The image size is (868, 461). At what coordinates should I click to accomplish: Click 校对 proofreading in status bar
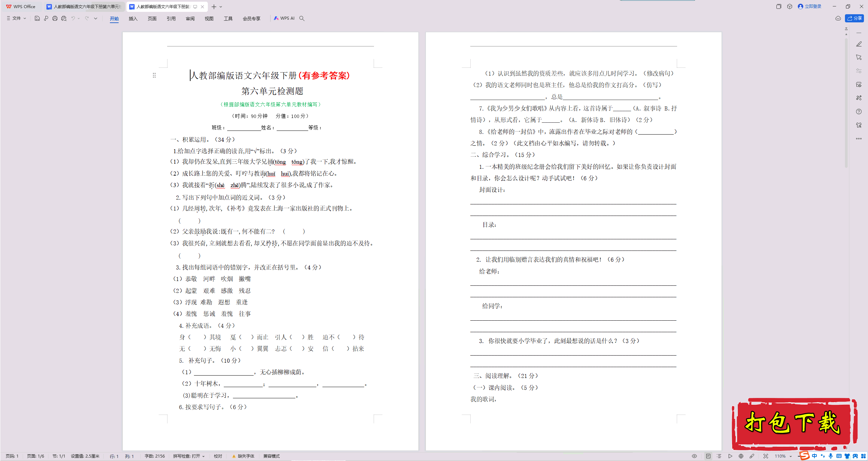[x=218, y=456]
